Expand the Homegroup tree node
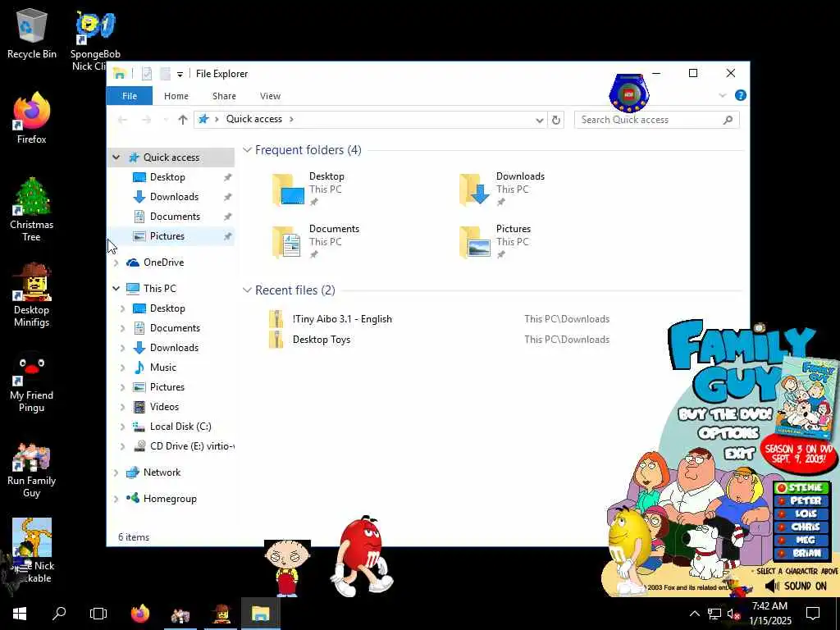This screenshot has width=840, height=630. coord(116,499)
